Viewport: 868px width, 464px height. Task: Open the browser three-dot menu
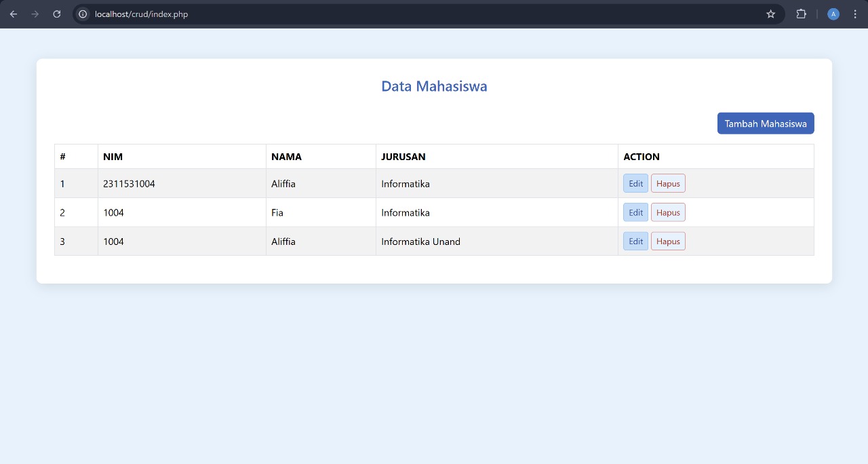point(854,14)
